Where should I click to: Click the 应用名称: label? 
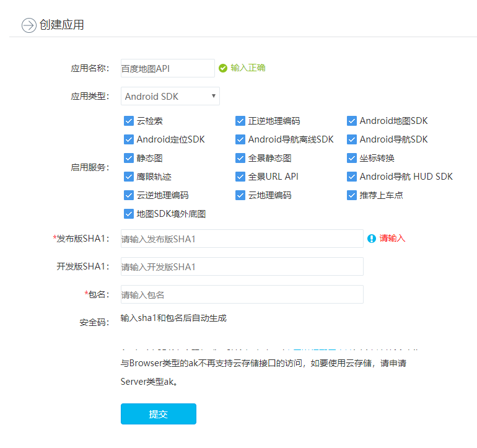90,68
